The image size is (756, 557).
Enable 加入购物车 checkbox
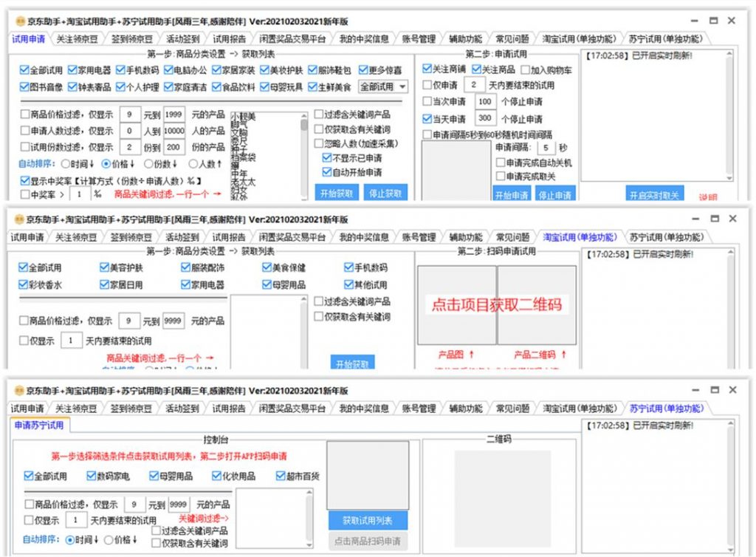(x=526, y=70)
